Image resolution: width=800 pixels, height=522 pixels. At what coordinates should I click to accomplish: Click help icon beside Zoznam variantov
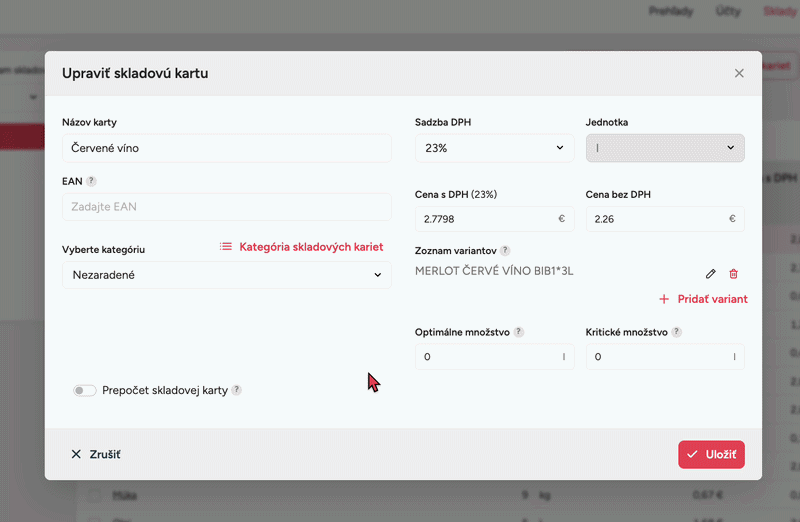tap(505, 250)
